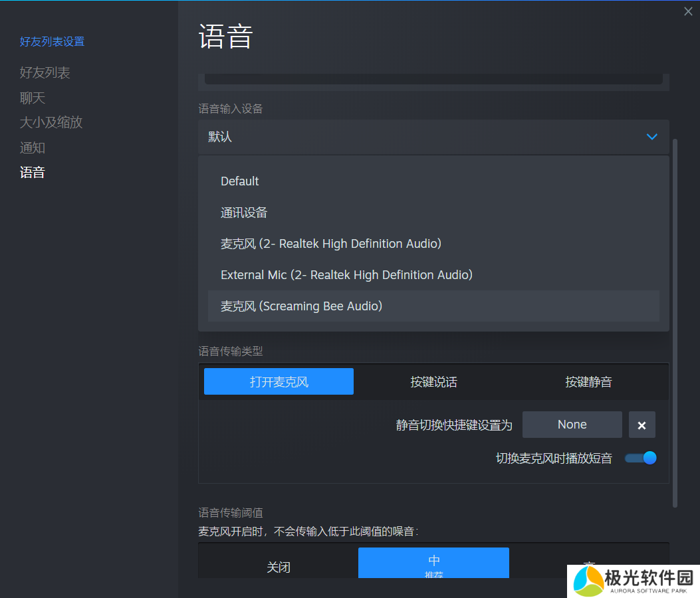Click the 语音传输阈值 section label
Viewport: 700px width, 598px height.
[x=231, y=513]
